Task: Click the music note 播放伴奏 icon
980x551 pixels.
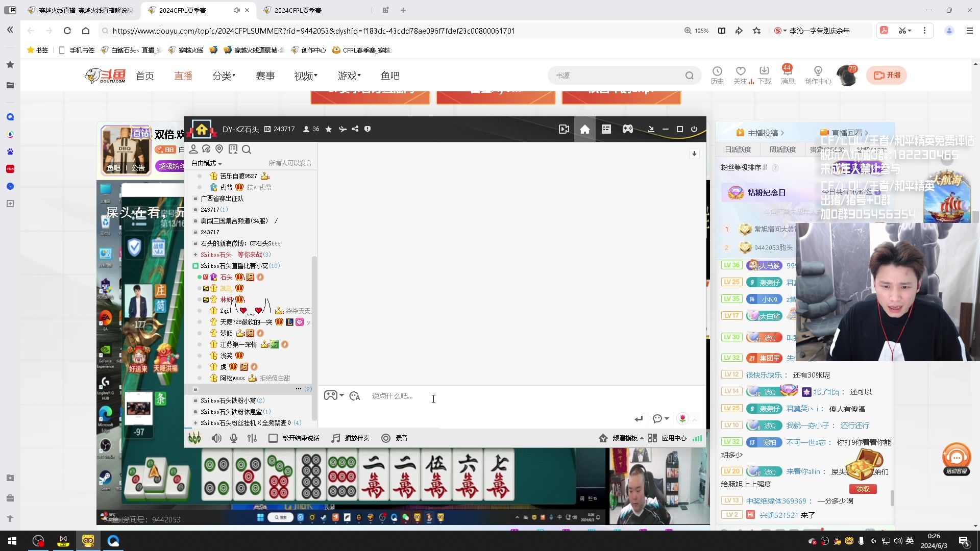Action: pyautogui.click(x=335, y=438)
